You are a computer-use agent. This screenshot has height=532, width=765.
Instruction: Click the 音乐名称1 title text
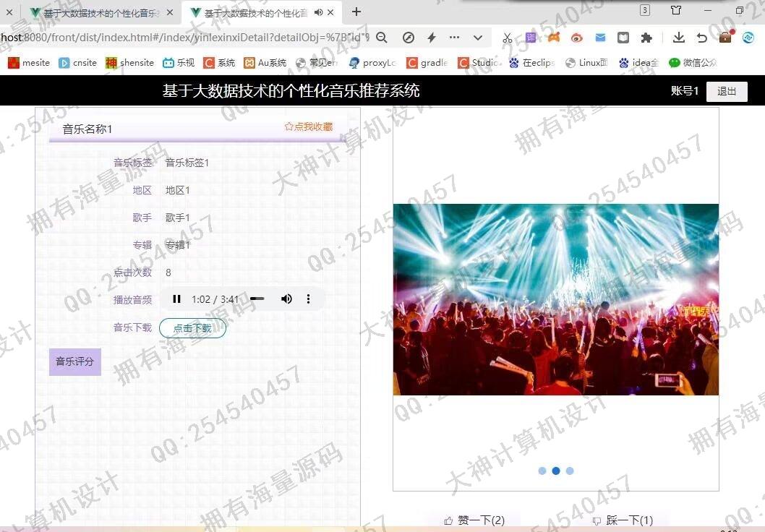pos(87,129)
